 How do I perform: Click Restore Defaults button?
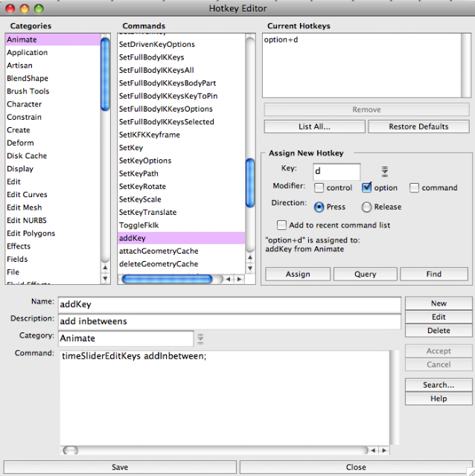(x=418, y=126)
